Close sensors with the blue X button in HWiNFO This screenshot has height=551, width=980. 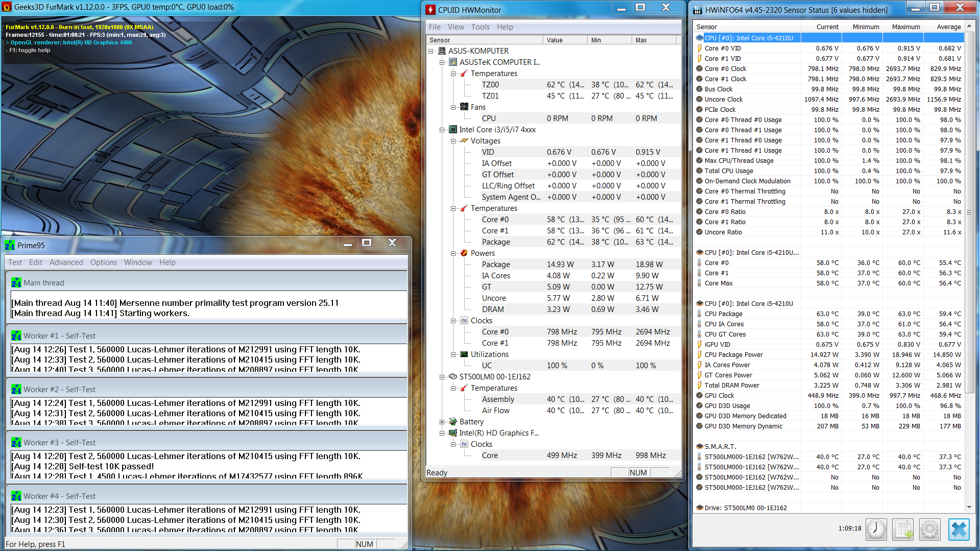(x=959, y=529)
